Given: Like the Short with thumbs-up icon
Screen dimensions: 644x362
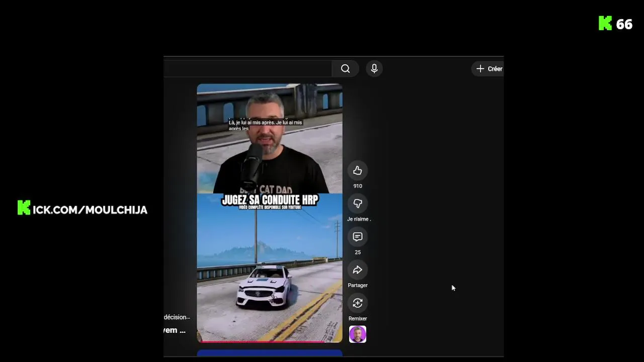Looking at the screenshot, I should coord(358,171).
